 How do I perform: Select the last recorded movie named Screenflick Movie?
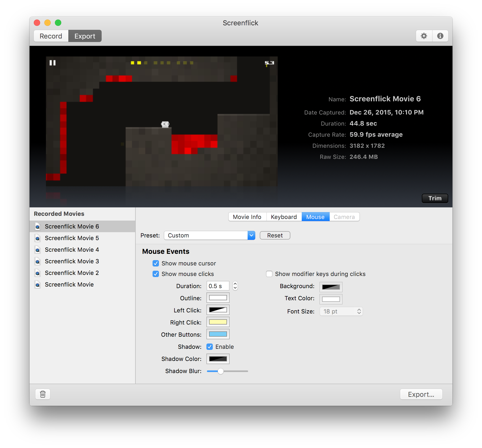(82, 284)
